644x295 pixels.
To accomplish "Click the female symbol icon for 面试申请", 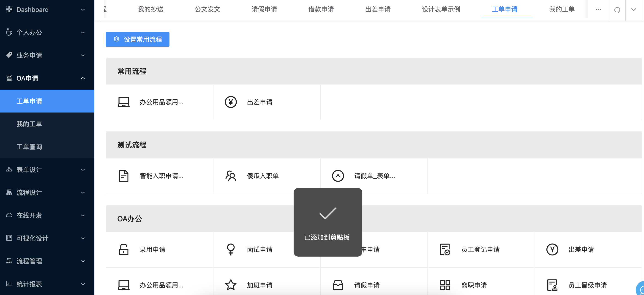I will (x=230, y=249).
